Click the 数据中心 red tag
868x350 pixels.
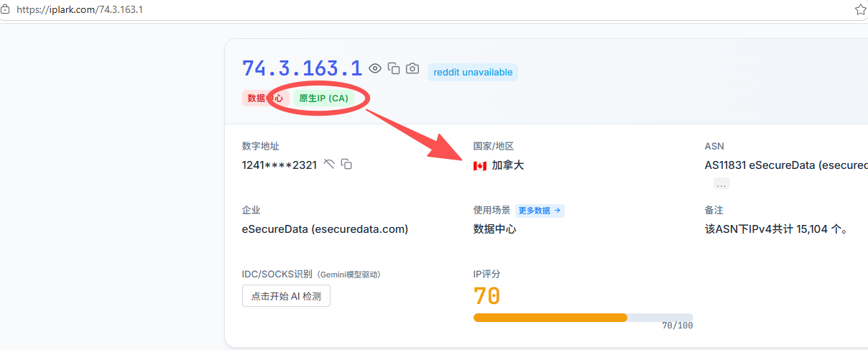pos(265,98)
